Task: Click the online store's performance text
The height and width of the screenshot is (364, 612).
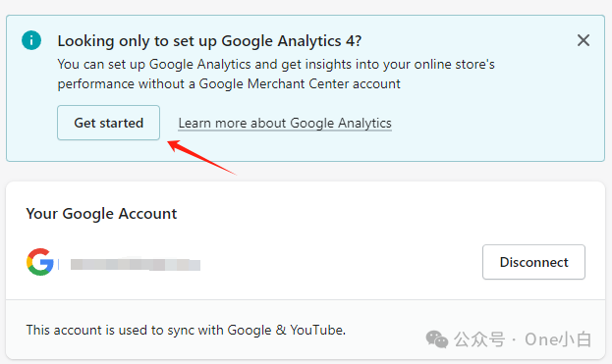Action: click(x=276, y=74)
